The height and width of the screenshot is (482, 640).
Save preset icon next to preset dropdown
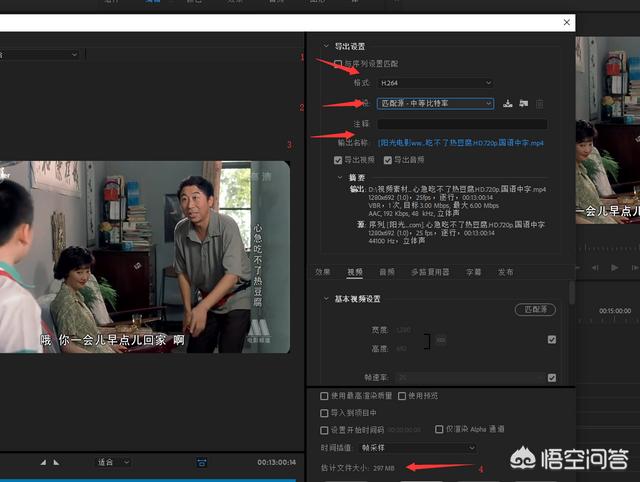coord(507,103)
